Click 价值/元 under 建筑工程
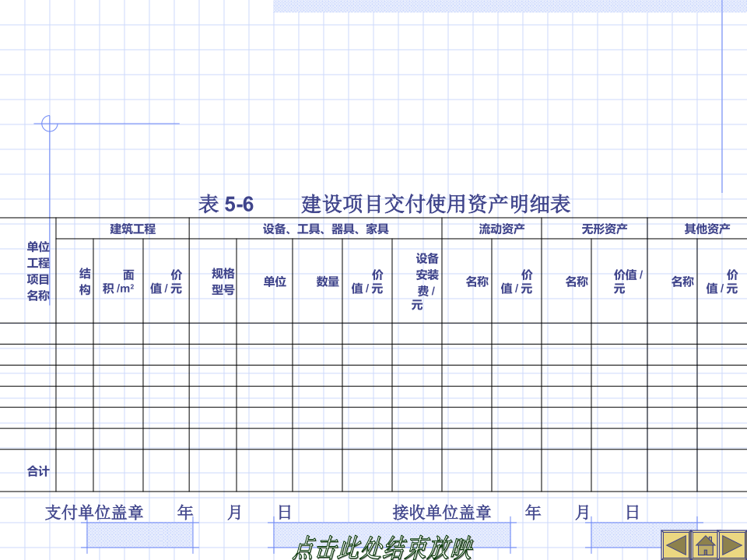The height and width of the screenshot is (560, 747). click(x=167, y=282)
